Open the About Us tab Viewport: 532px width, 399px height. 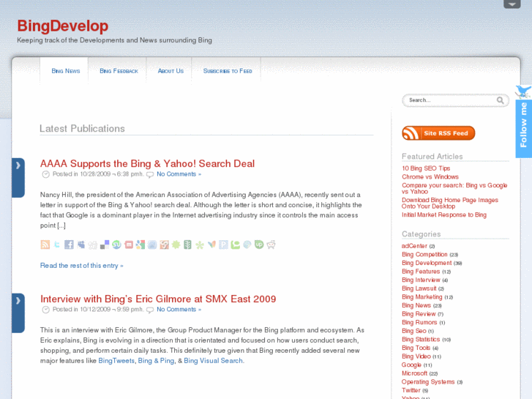(x=171, y=71)
